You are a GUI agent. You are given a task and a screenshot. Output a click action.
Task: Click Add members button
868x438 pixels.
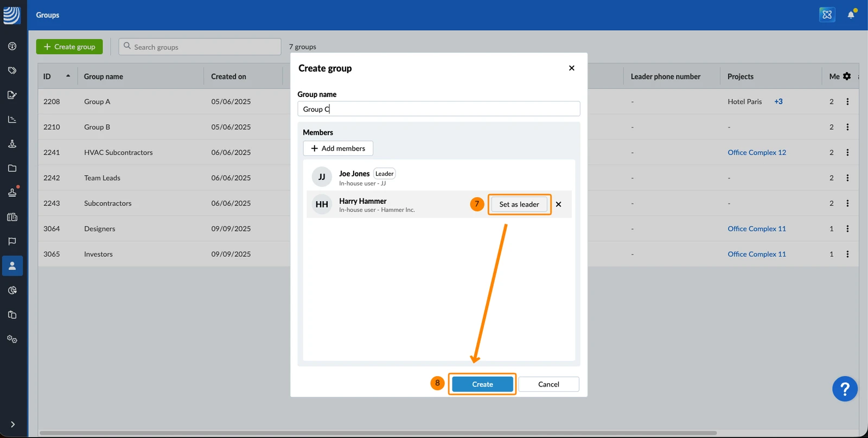point(338,148)
